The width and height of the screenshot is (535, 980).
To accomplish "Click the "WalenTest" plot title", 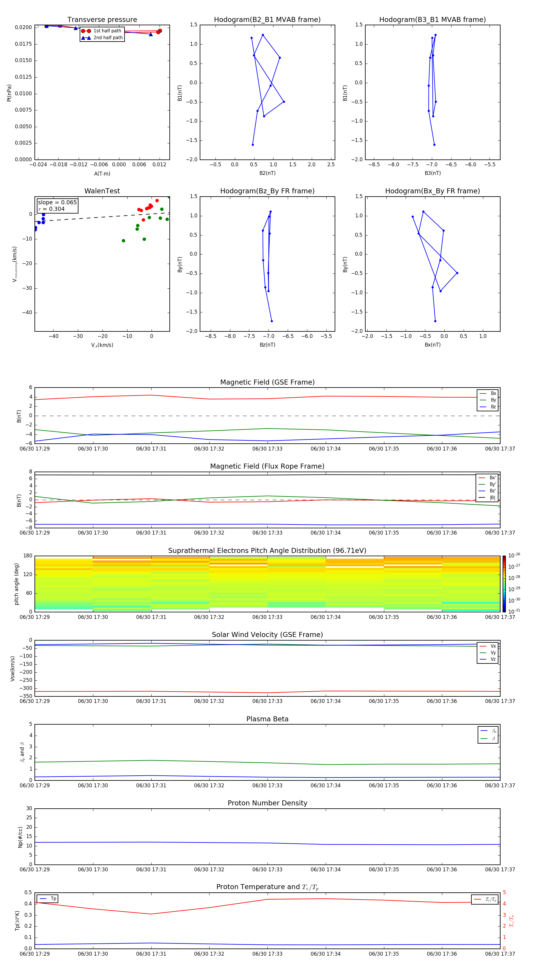I will pyautogui.click(x=102, y=191).
